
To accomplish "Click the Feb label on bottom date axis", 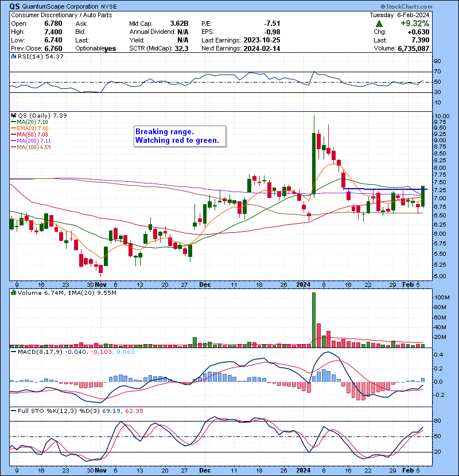I will click(x=408, y=470).
